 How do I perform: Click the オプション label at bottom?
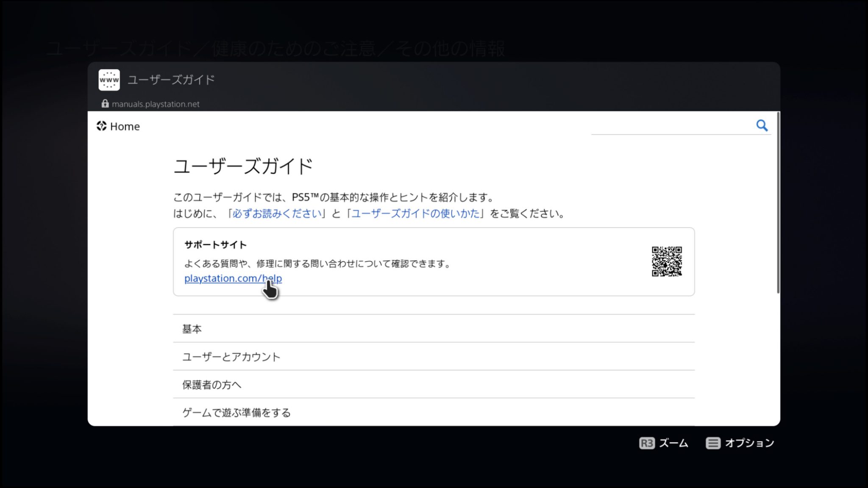[749, 443]
